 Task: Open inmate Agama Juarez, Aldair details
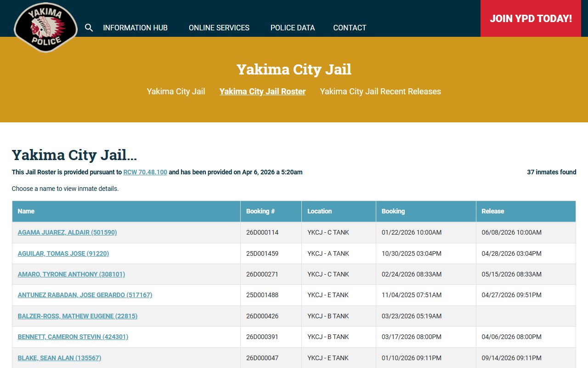click(67, 232)
